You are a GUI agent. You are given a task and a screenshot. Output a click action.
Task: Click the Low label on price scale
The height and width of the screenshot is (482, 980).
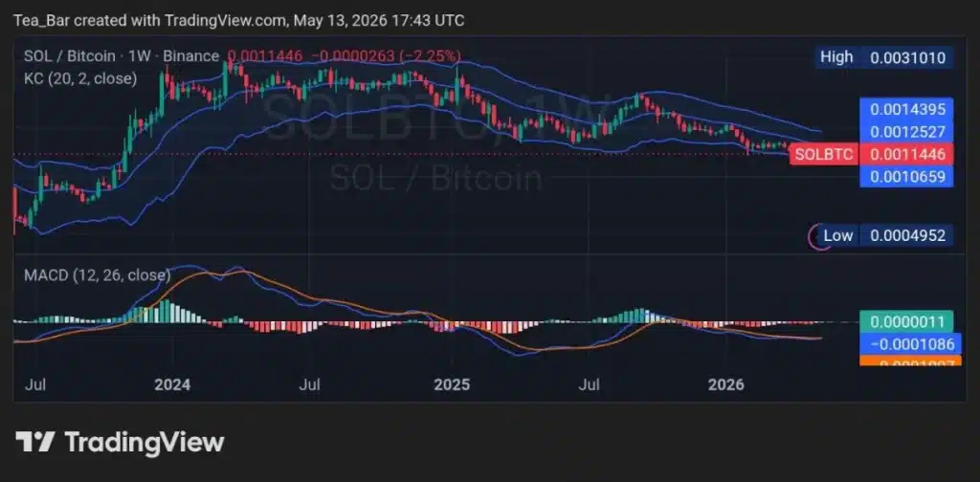pyautogui.click(x=838, y=235)
